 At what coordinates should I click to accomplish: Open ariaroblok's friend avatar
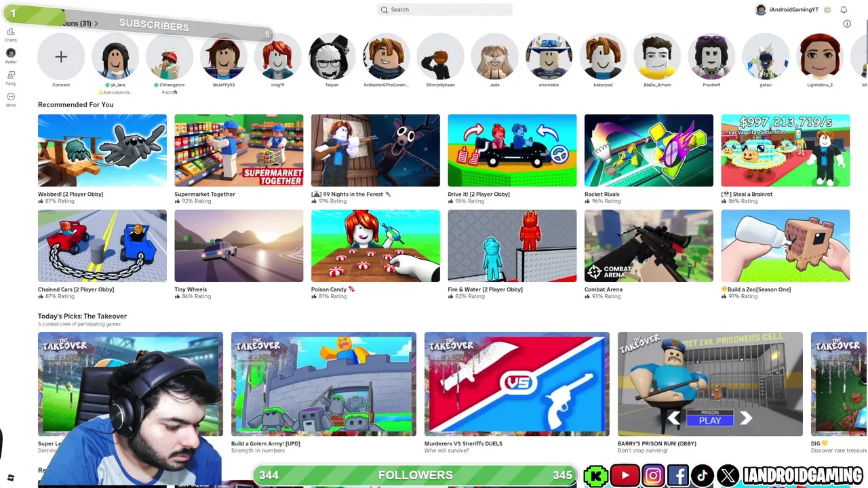549,57
